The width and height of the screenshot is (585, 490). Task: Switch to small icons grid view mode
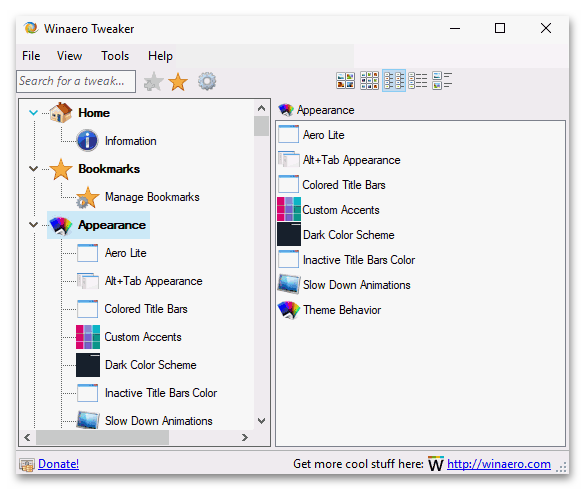click(x=369, y=81)
